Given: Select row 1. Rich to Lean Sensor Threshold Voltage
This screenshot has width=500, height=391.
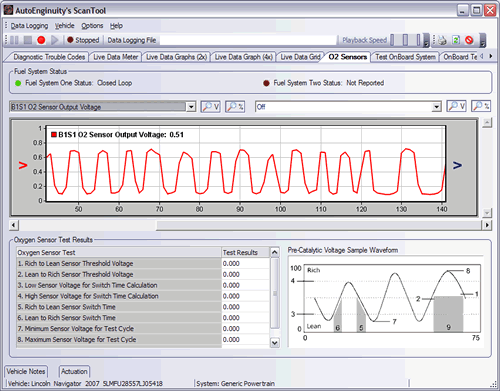Looking at the screenshot, I should 143,263.
